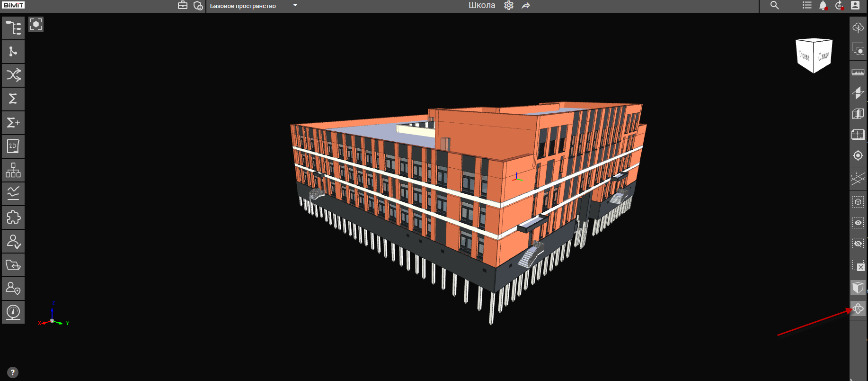Open the notifications bell
The height and width of the screenshot is (381, 868).
pos(823,6)
